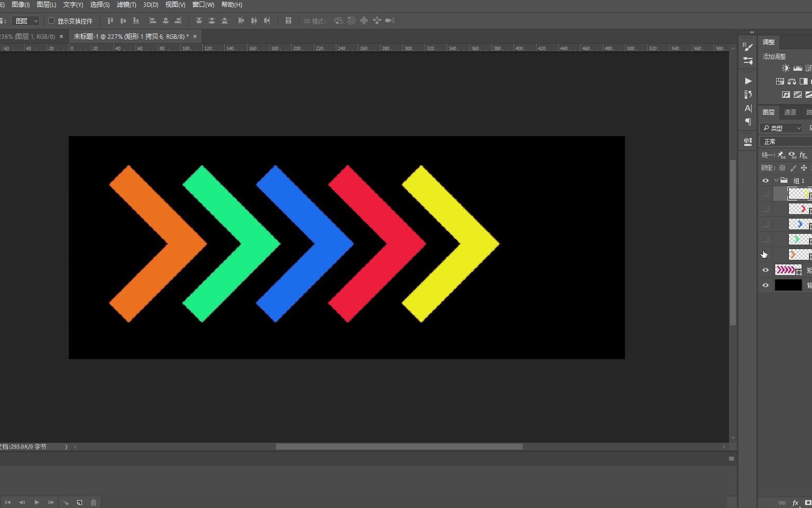Unify layer visibility icon
812x508 pixels.
pos(792,155)
